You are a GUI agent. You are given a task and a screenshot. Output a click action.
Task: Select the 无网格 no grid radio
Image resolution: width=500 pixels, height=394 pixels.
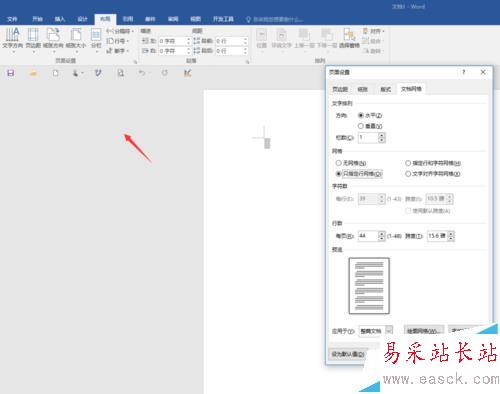click(339, 163)
